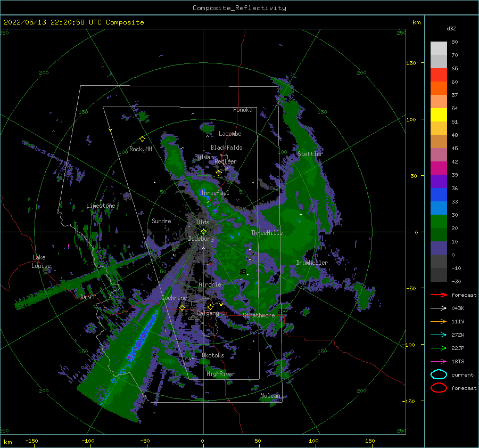Select the blue 36 dBZ color swatch
The height and width of the screenshot is (448, 479).
click(x=439, y=195)
